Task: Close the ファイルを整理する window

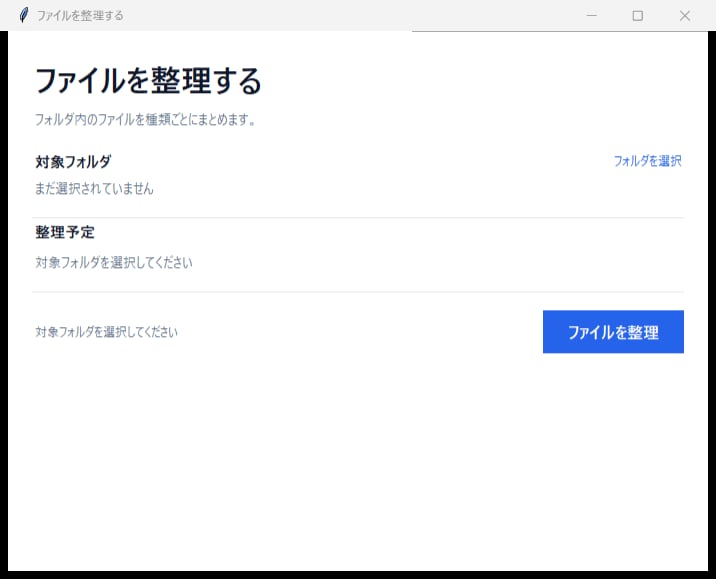Action: click(684, 16)
